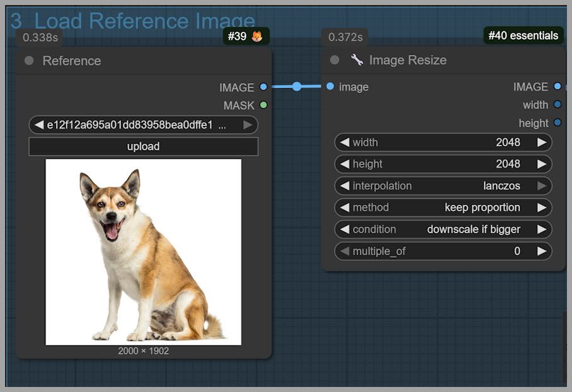Click the link midpoint dot between nodes

click(297, 86)
